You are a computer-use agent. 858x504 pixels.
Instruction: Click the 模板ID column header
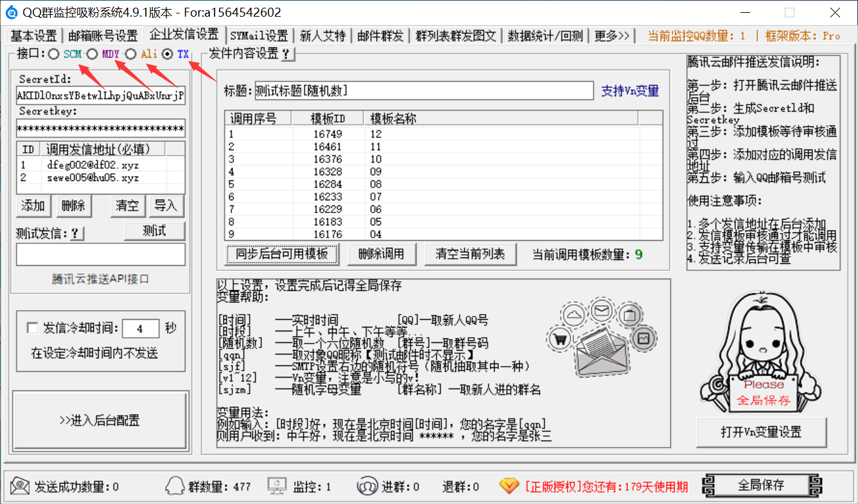329,118
